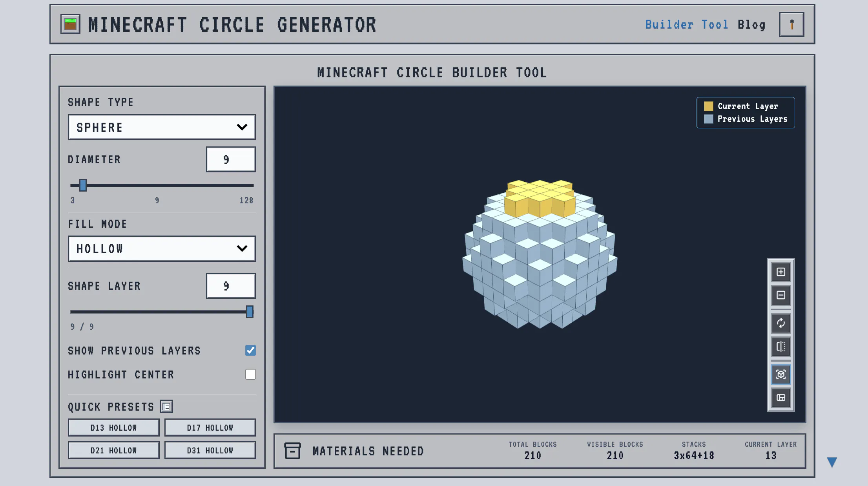Image resolution: width=868 pixels, height=486 pixels.
Task: Click the Current Layer value 13
Action: (x=771, y=456)
